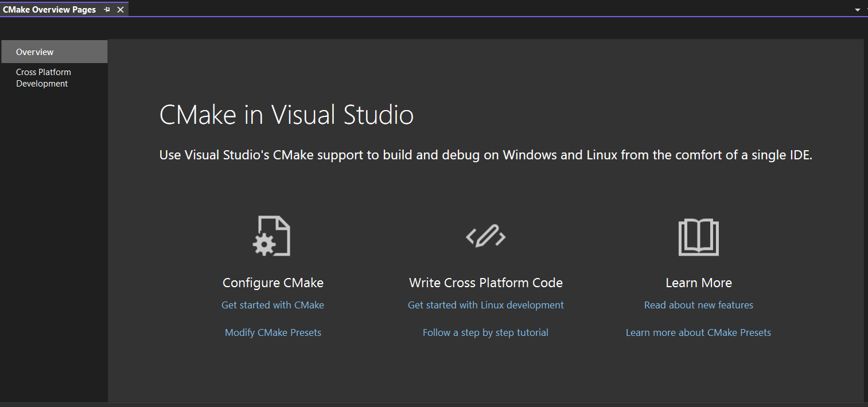Close the CMake Overview Pages tab
The width and height of the screenshot is (868, 407).
coord(120,10)
